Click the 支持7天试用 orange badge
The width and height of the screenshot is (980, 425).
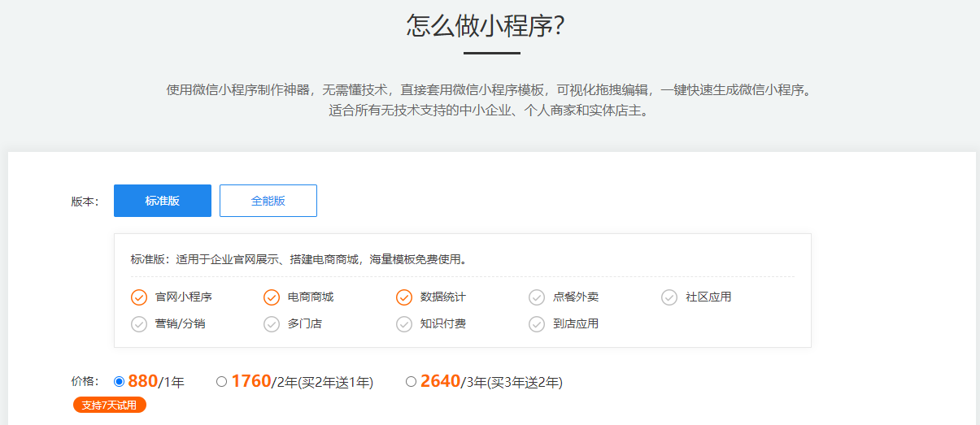(110, 405)
